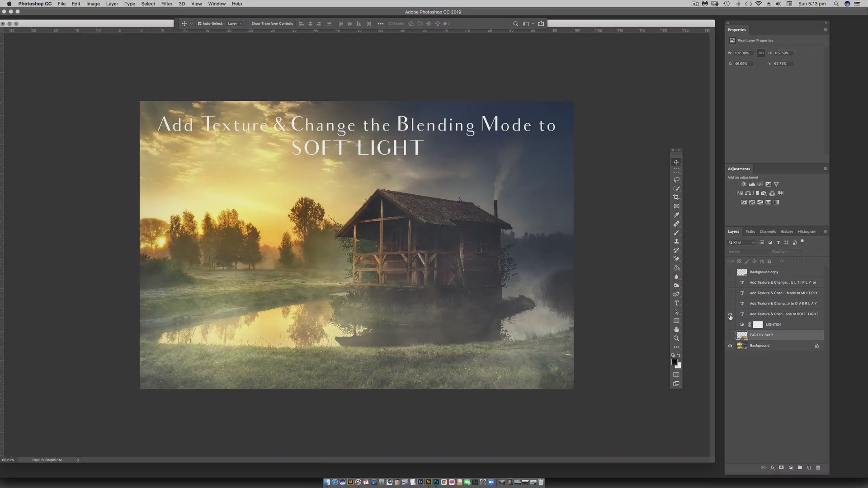Click the width percentage field in Properties

point(743,53)
